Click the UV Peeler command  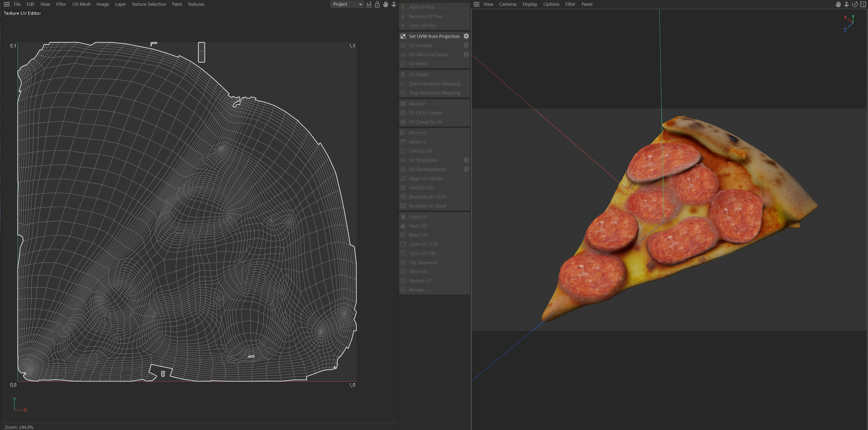click(419, 75)
